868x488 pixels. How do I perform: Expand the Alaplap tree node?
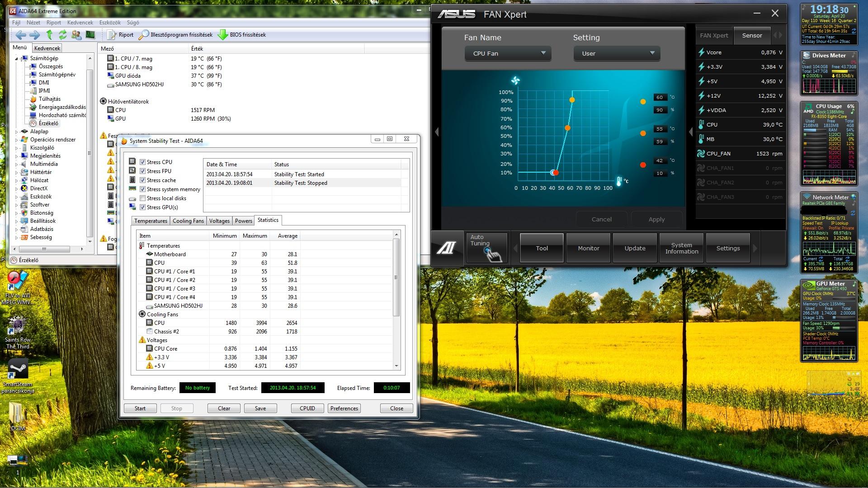click(x=17, y=131)
